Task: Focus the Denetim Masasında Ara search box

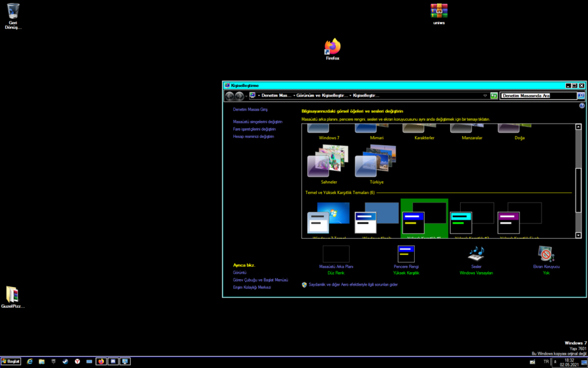Action: (538, 95)
